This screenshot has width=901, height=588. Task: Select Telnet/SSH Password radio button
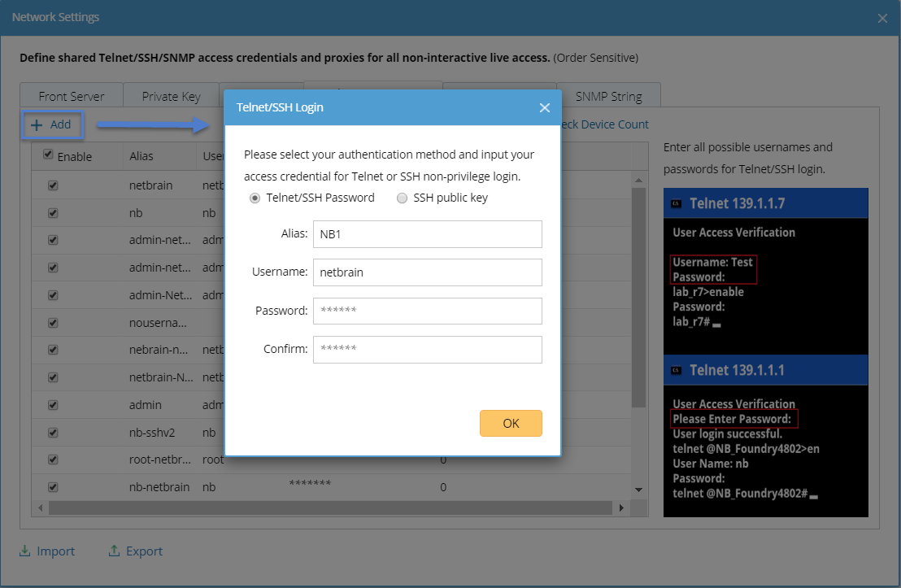point(255,198)
